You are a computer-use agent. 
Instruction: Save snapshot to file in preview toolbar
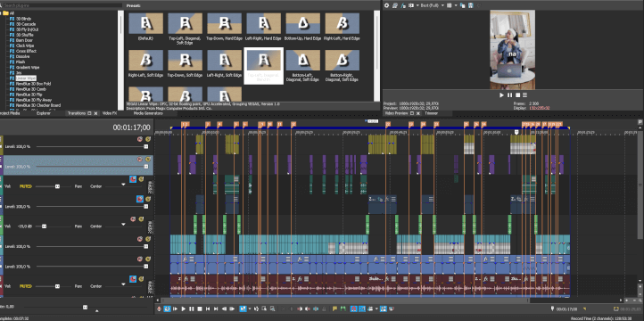(471, 5)
